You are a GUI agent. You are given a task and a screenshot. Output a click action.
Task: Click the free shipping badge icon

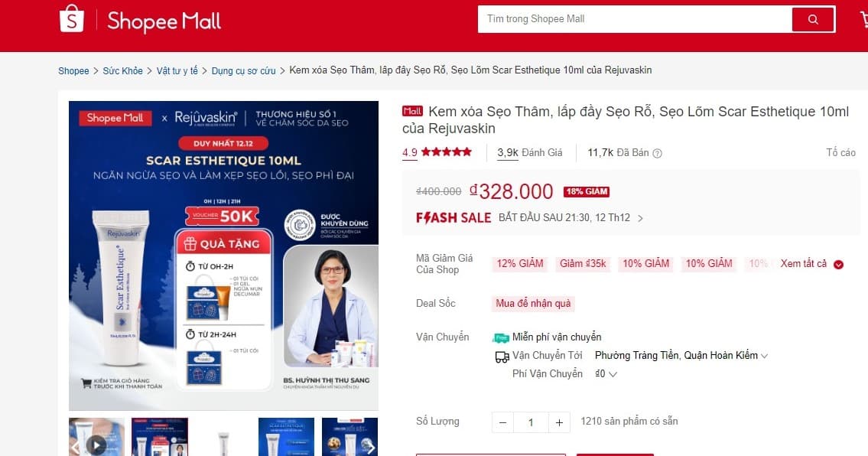click(x=501, y=337)
